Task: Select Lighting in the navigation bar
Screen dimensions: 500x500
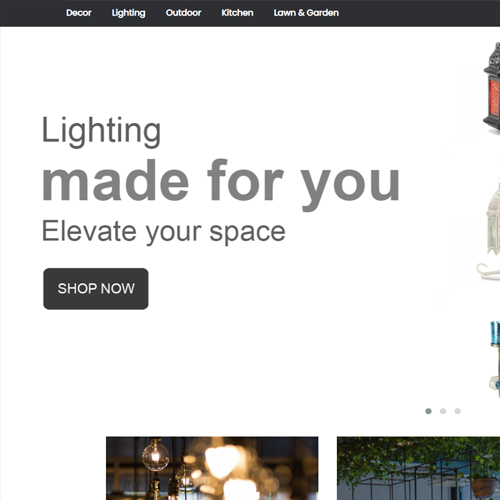Action: pyautogui.click(x=128, y=13)
